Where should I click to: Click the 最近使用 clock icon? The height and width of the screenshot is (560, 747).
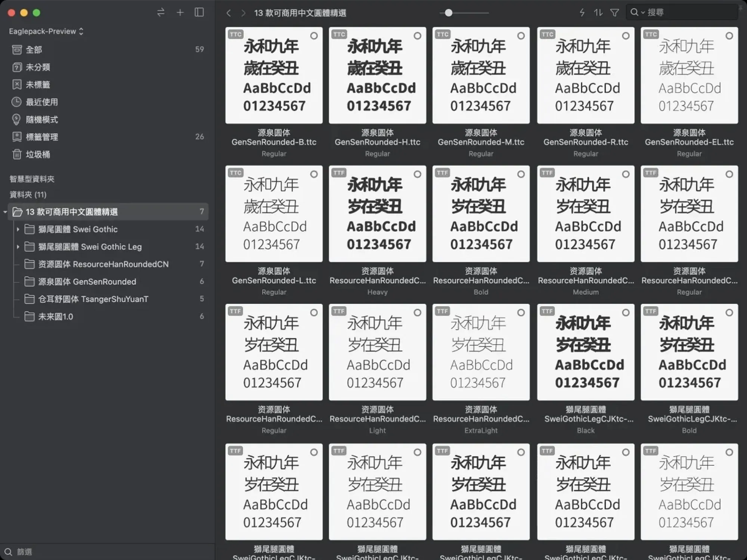pyautogui.click(x=17, y=102)
